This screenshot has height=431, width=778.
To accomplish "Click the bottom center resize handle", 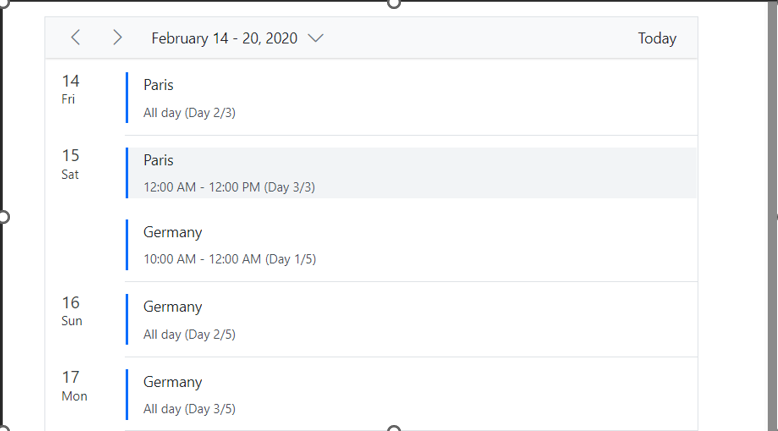I will click(394, 428).
